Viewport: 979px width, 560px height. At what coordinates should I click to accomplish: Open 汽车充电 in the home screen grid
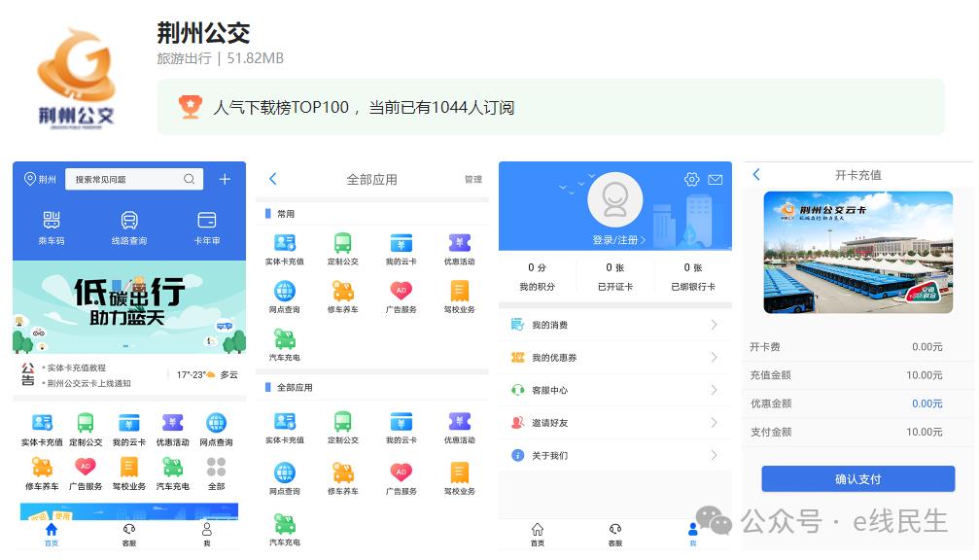172,473
